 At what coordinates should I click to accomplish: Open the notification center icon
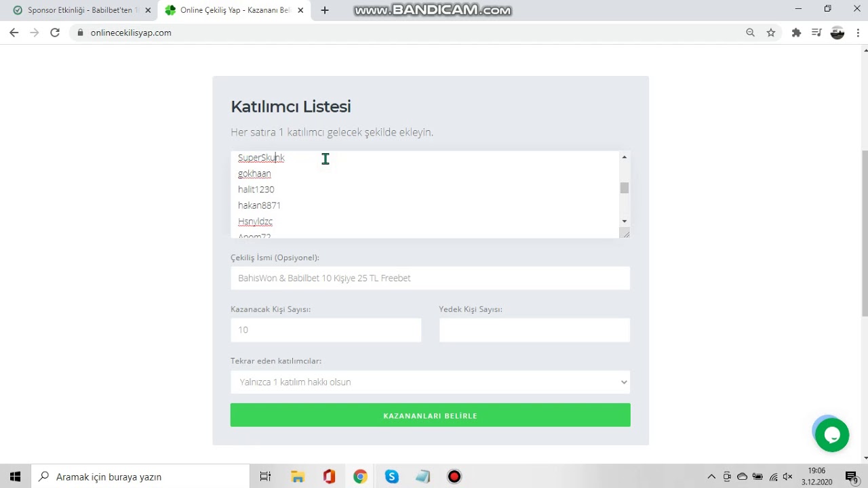click(852, 477)
